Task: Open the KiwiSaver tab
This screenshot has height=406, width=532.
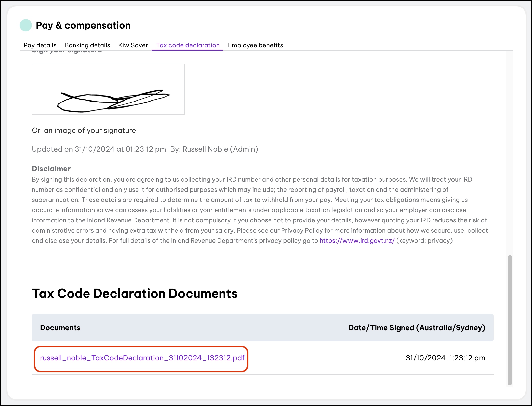Action: [x=133, y=45]
